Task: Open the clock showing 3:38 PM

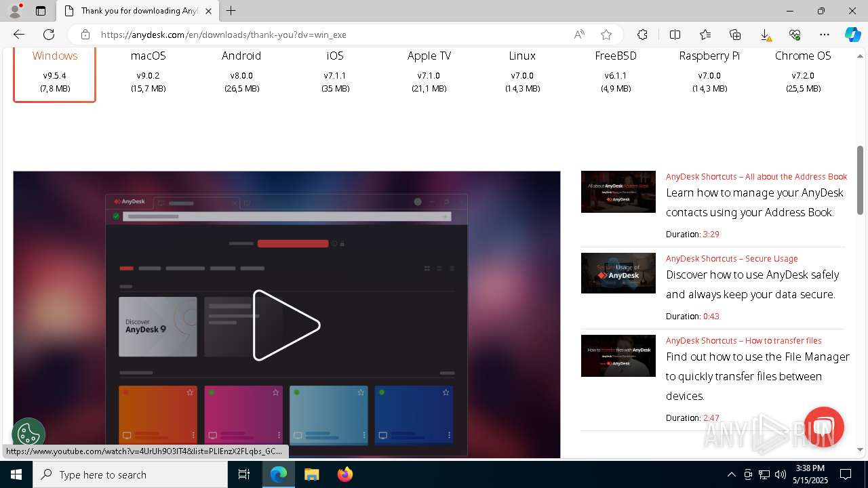Action: (810, 474)
